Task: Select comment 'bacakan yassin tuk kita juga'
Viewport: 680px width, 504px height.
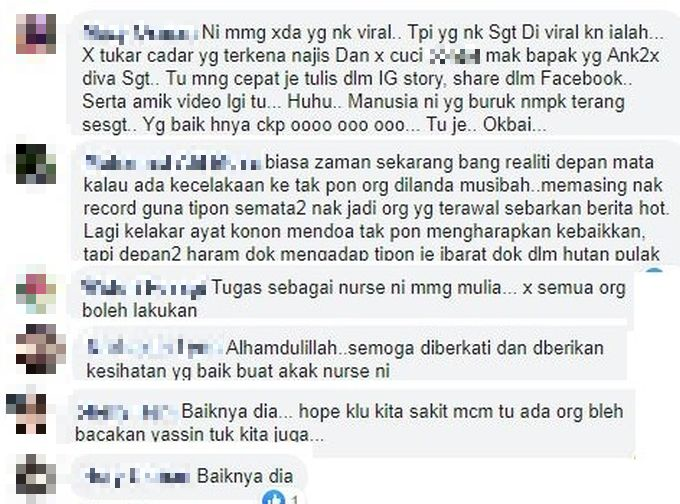Action: click(x=199, y=435)
